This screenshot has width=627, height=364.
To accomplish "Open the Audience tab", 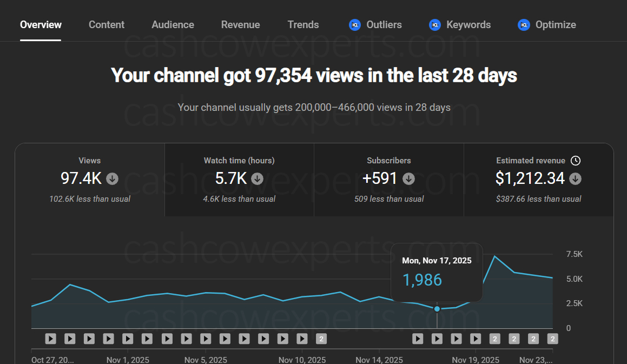I will (173, 24).
